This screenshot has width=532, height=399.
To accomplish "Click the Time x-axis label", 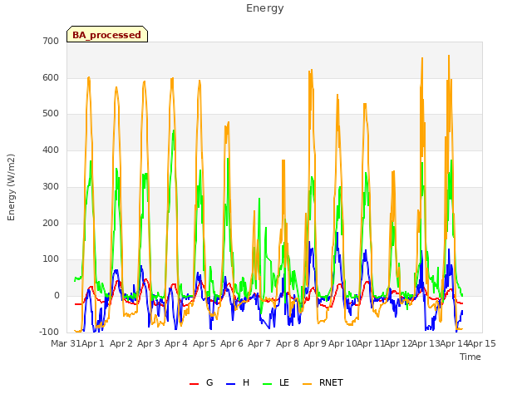I will pos(470,357).
